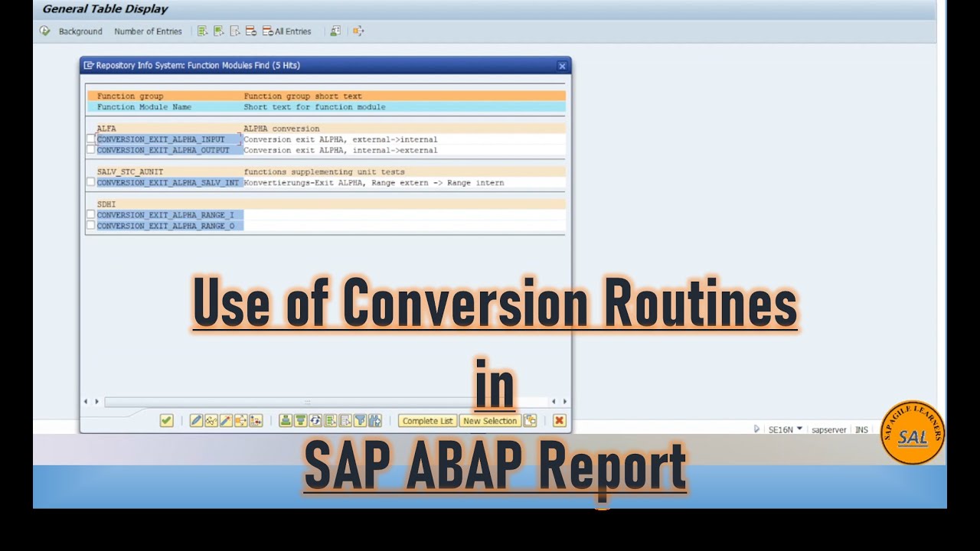Click the list-with-arrow icon left of the gray list icon
980x551 pixels.
(x=330, y=420)
